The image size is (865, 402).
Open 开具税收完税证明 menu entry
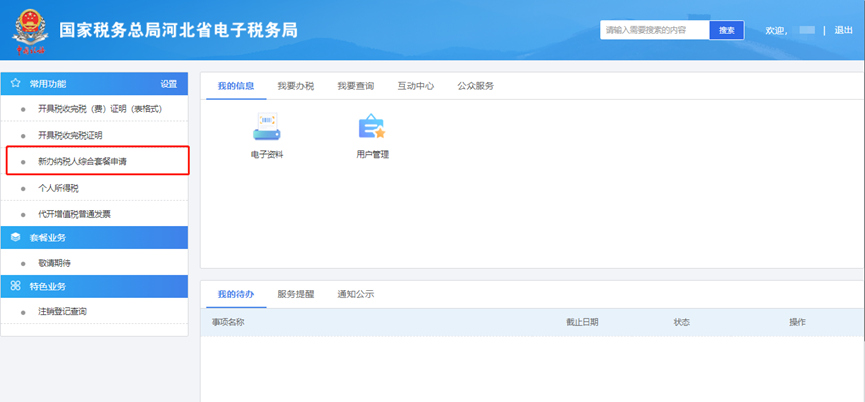[70, 136]
